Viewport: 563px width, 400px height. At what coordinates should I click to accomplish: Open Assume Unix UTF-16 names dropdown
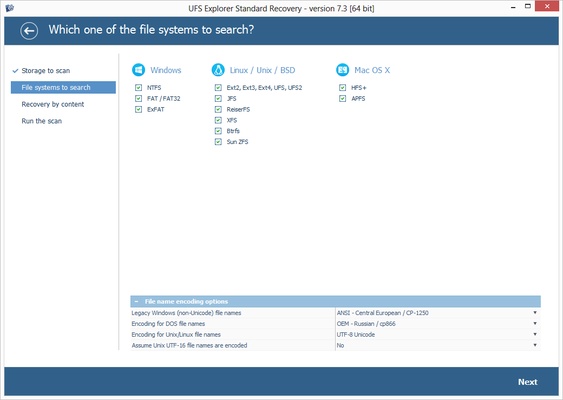(535, 345)
